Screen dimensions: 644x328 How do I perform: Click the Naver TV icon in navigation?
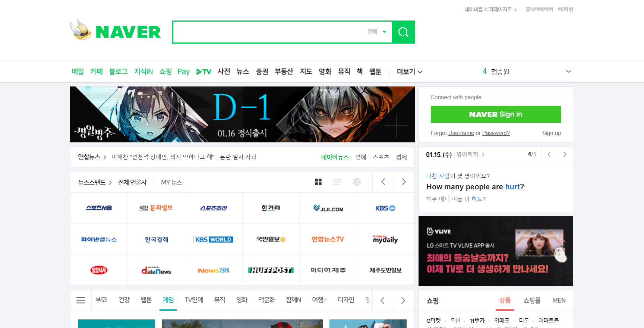(x=204, y=72)
